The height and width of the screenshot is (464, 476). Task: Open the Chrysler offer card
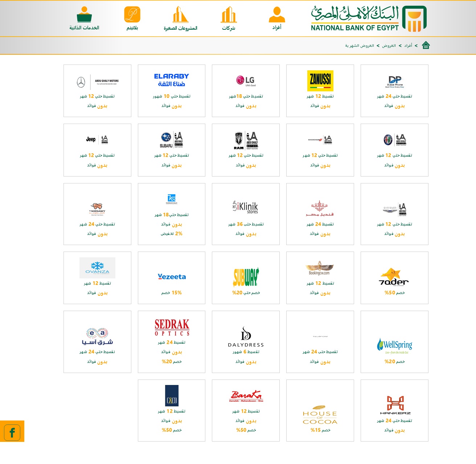(394, 214)
